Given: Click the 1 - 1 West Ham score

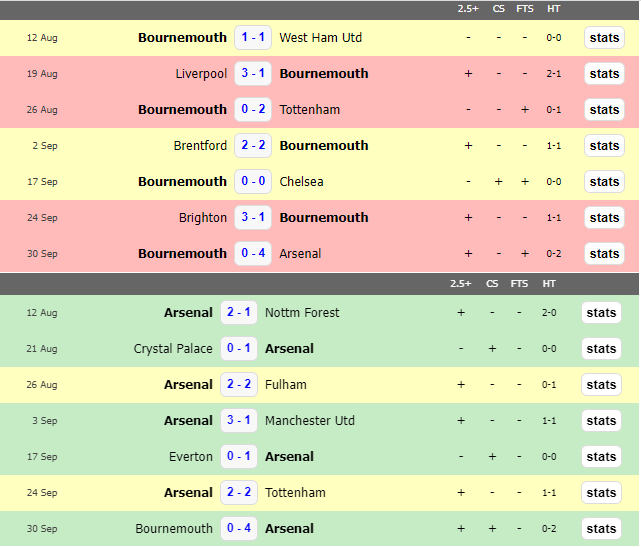Looking at the screenshot, I should coord(253,38).
